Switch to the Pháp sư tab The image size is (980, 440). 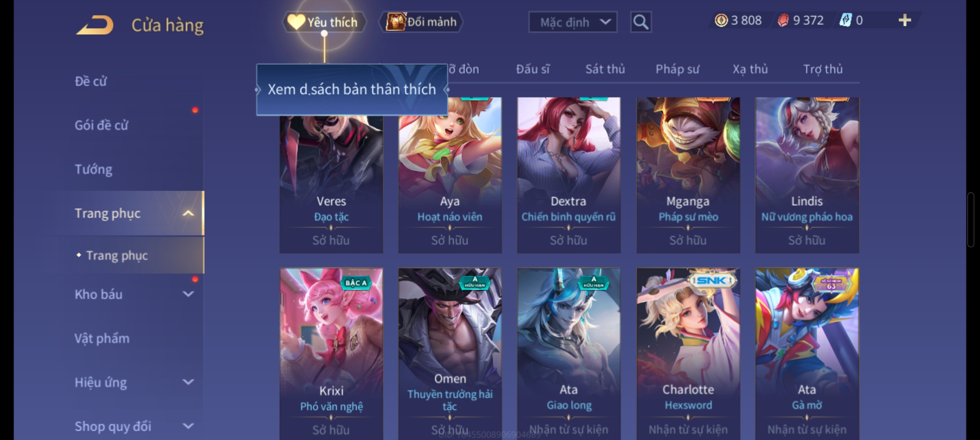[x=677, y=69]
